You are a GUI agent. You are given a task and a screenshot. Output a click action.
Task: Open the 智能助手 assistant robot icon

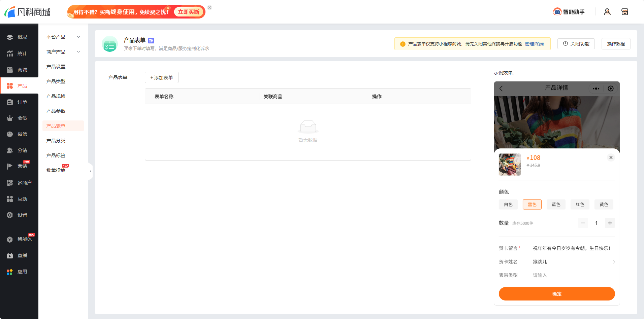tap(557, 12)
